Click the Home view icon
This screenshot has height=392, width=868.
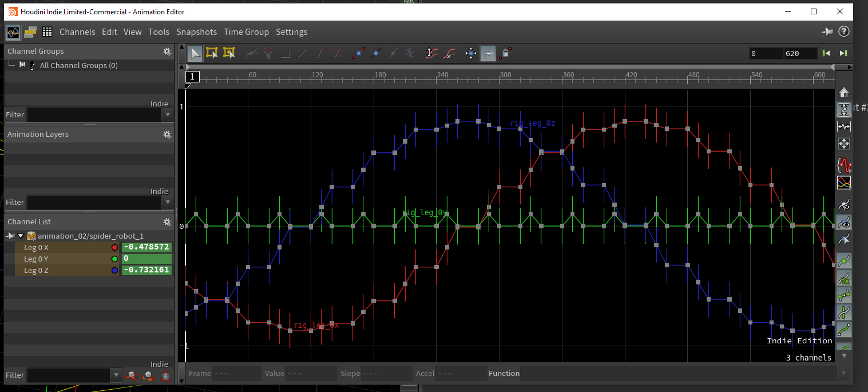(844, 92)
